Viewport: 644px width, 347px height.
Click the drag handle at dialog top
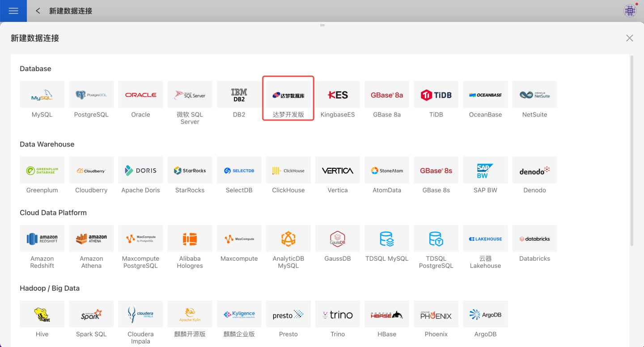point(322,25)
